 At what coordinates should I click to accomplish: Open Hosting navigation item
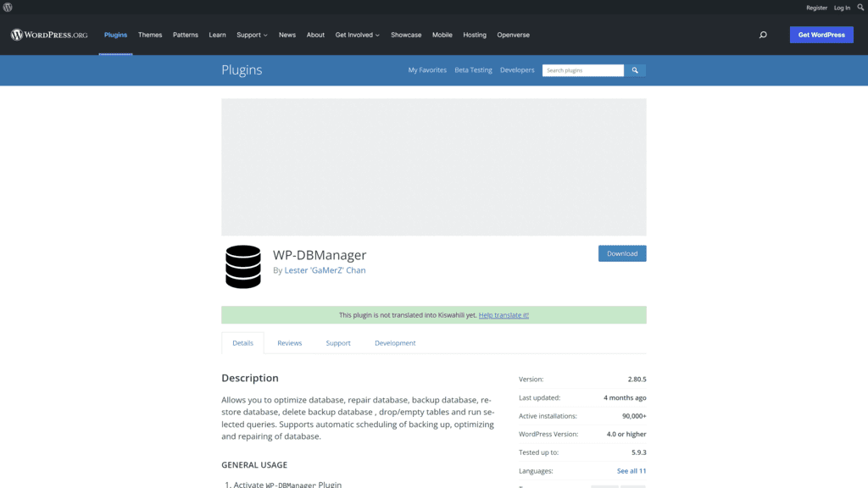pyautogui.click(x=475, y=35)
